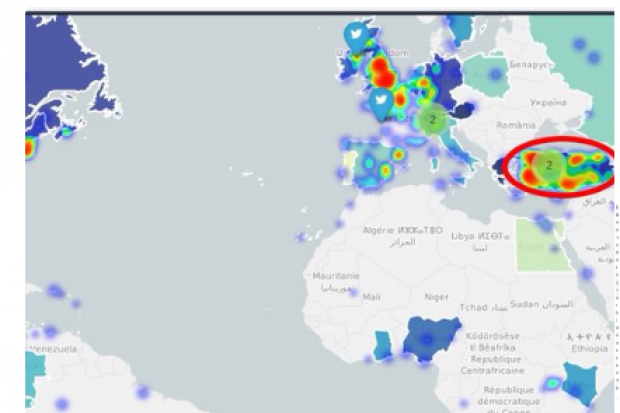Click the teal Ghana region
620x413 pixels.
[382, 345]
